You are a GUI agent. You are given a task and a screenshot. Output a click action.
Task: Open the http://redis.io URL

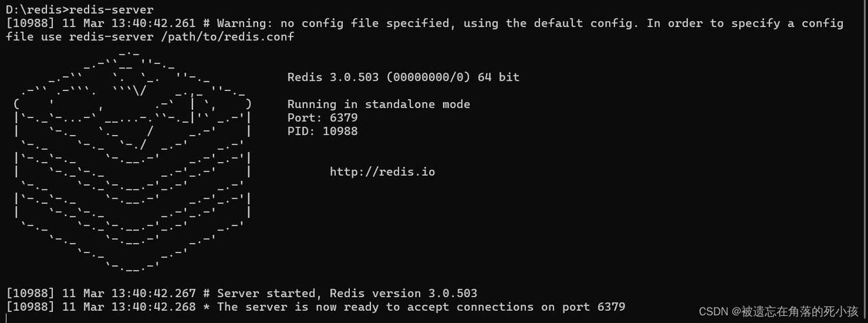(x=382, y=172)
